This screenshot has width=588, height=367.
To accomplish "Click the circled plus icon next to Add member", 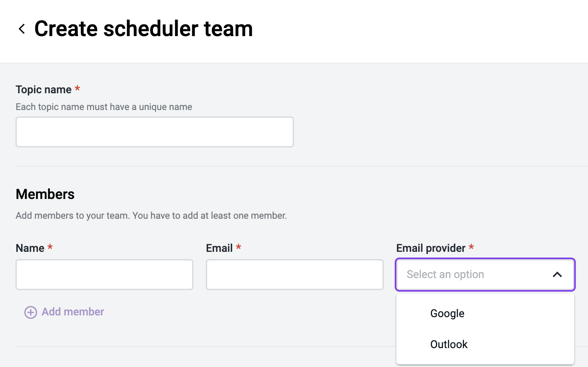I will (30, 312).
